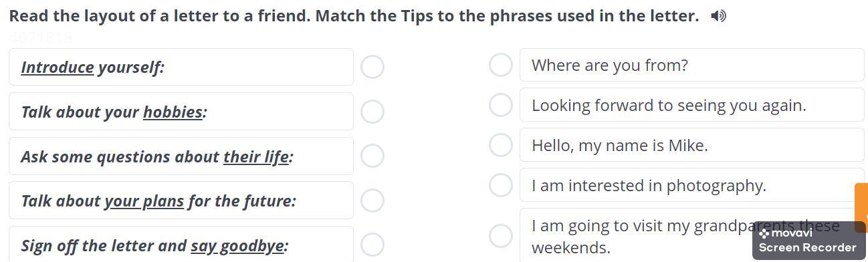Select radio button beside 'Hello, my name is Mike'
868x262 pixels.
501,145
